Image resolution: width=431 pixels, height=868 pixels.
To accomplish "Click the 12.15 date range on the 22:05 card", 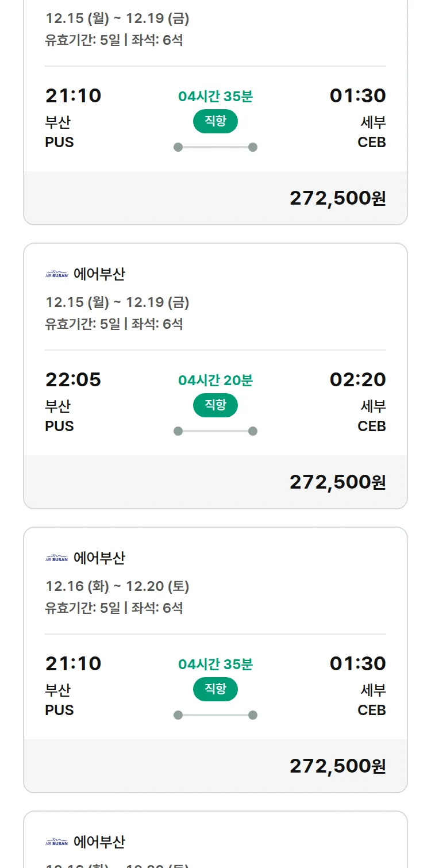I will point(117,302).
